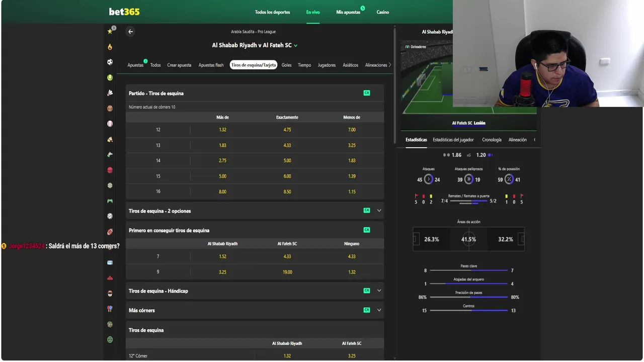Bet Al Fateh SC for 12° Córner at 3.25
Viewport: 644px width, 362px height.
coord(352,356)
